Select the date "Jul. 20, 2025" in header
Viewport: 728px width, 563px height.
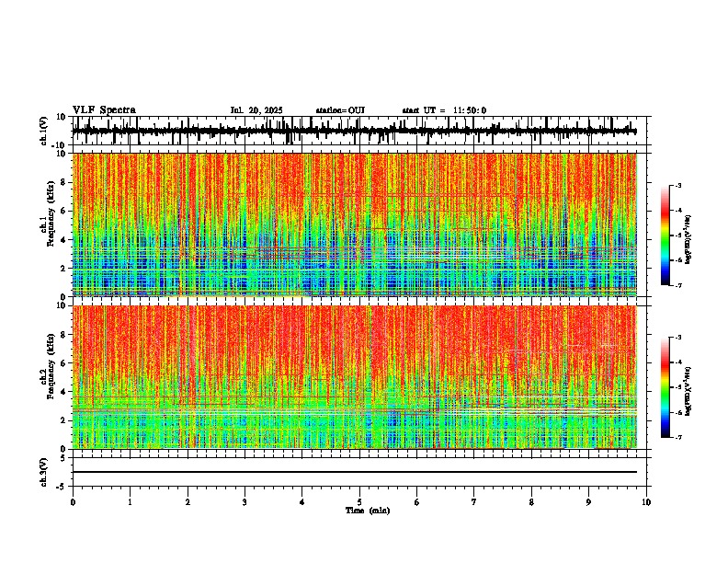pyautogui.click(x=256, y=110)
